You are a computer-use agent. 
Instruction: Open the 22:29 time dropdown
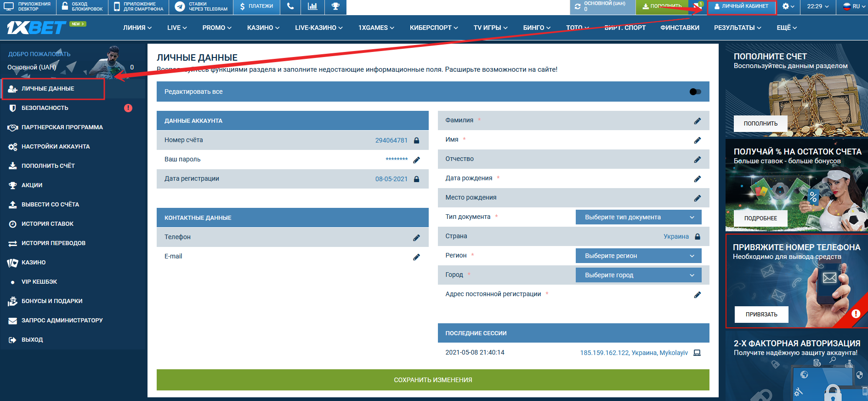tap(818, 6)
